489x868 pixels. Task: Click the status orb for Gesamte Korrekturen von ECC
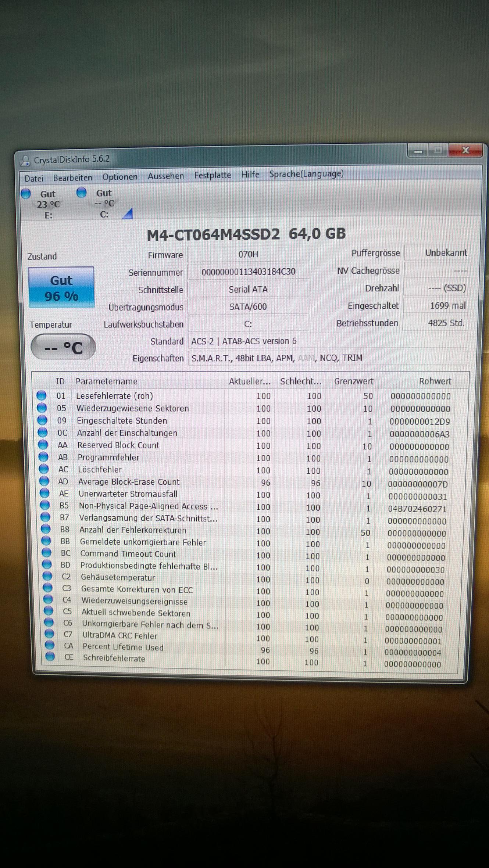(x=47, y=588)
